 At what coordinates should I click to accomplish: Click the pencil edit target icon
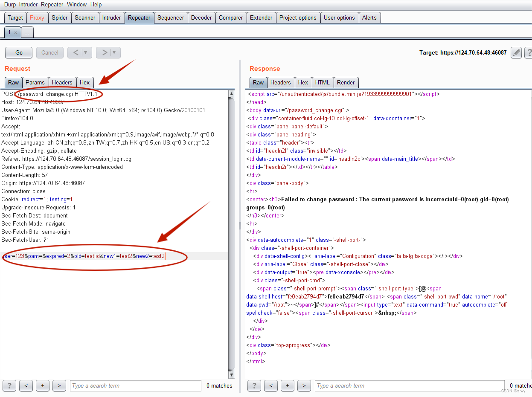(516, 53)
